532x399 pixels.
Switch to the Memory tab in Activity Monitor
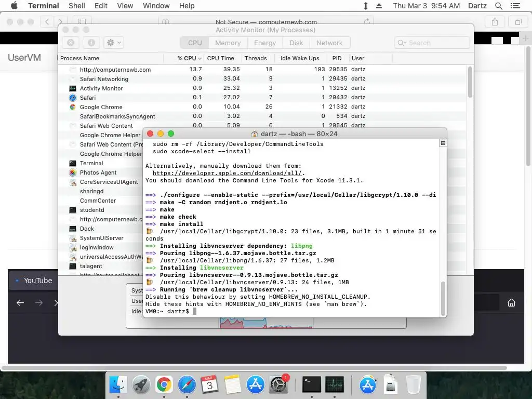(228, 43)
